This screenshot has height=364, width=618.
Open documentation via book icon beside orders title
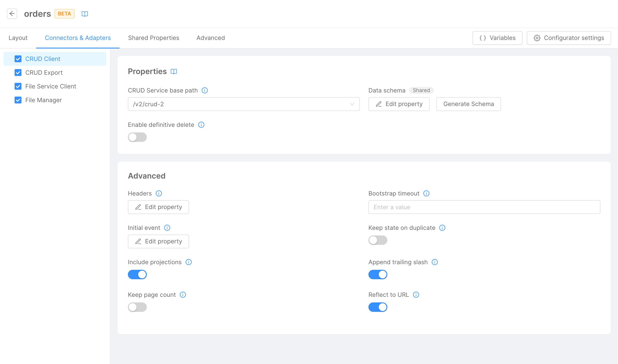(85, 14)
